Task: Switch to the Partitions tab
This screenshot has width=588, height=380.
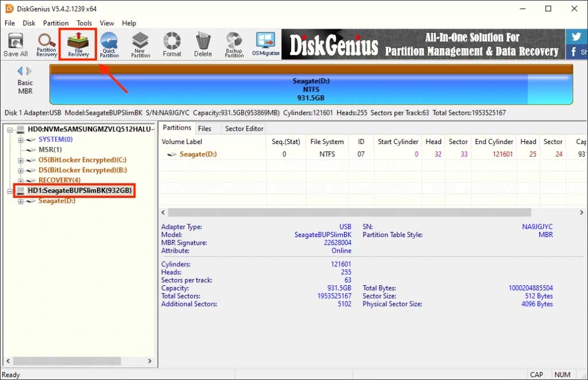Action: (x=177, y=128)
